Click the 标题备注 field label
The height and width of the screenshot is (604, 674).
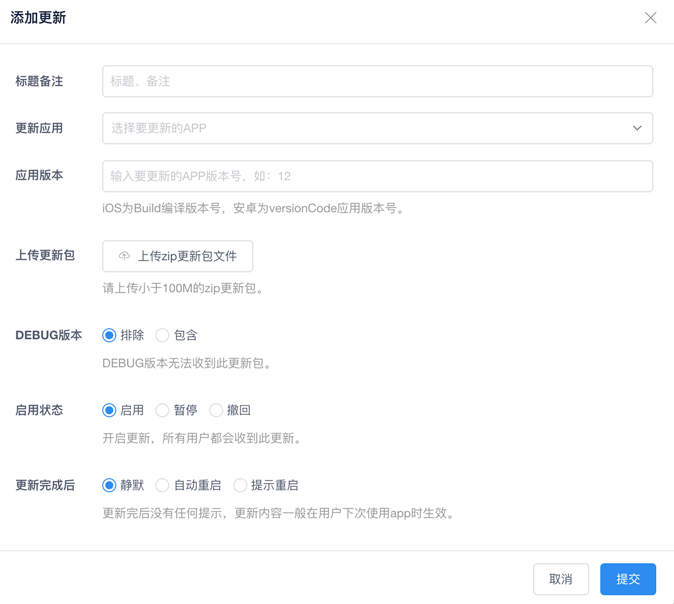coord(39,81)
